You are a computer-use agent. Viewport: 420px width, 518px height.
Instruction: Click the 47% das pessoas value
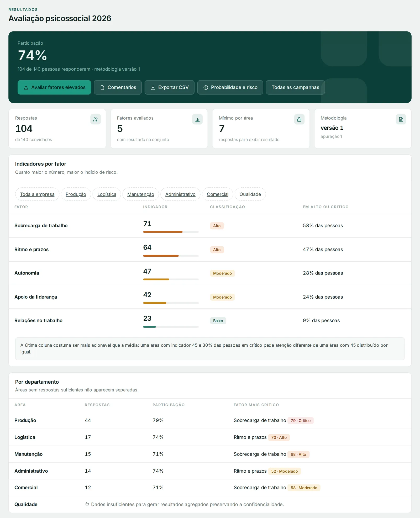323,250
